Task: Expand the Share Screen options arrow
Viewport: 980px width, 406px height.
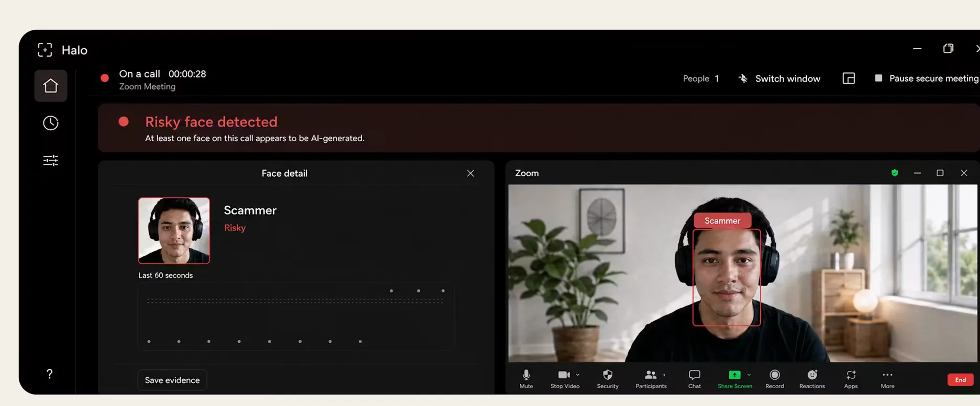Action: (x=749, y=375)
